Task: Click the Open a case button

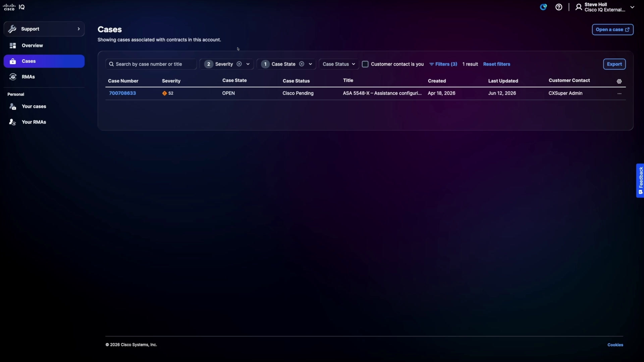Action: click(612, 29)
